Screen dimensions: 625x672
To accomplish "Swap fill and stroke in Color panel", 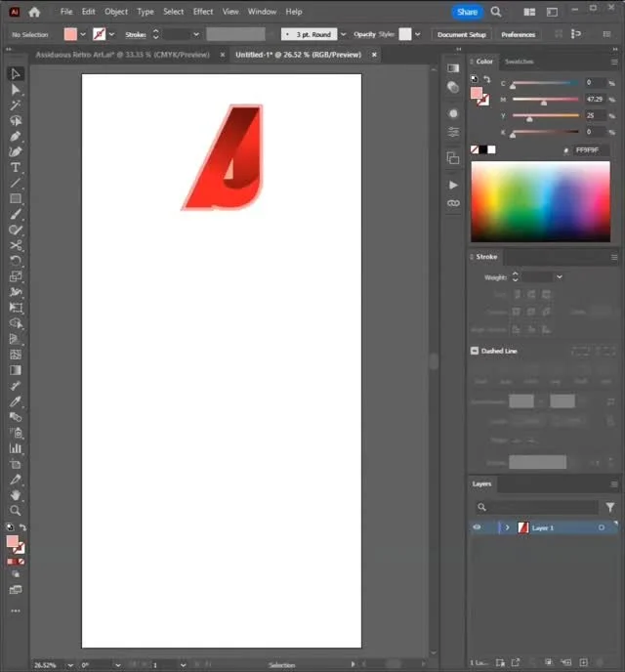I will coord(487,79).
